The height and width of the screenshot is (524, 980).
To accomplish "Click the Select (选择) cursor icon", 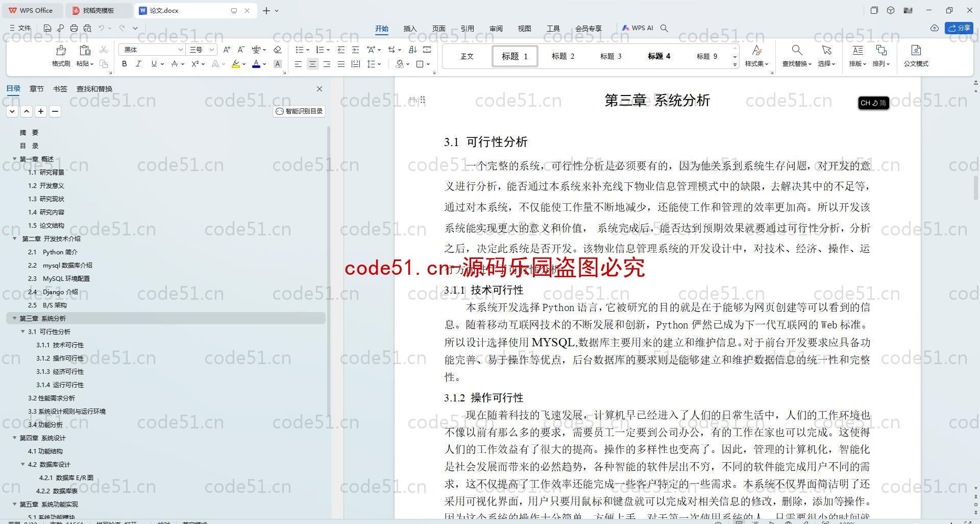I will click(x=826, y=50).
